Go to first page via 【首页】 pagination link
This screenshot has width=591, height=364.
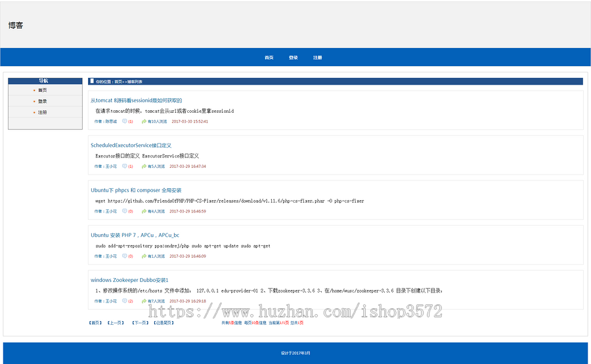click(x=95, y=323)
